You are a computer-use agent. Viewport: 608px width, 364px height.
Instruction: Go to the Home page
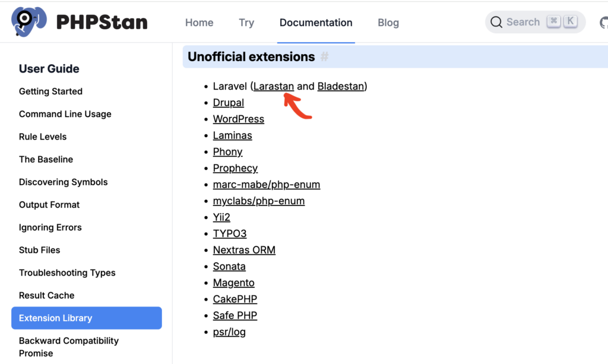pyautogui.click(x=199, y=23)
